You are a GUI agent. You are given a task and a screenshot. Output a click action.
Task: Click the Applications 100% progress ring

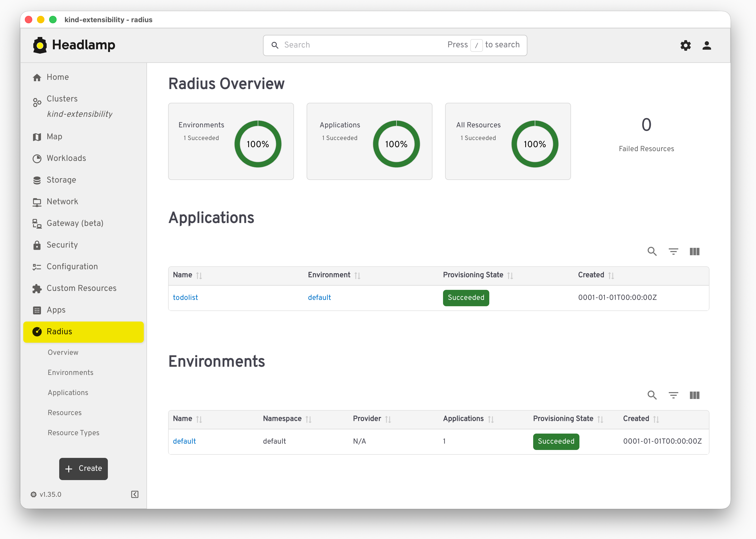tap(396, 144)
